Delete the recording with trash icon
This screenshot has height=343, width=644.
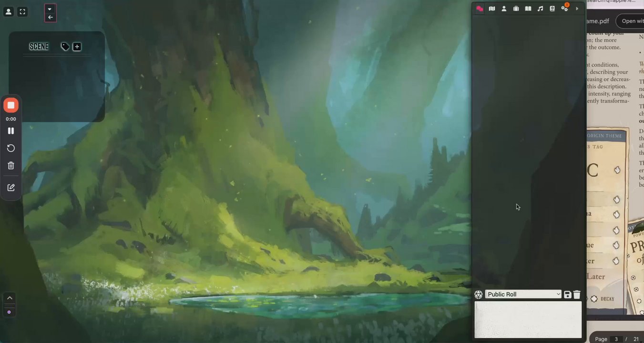click(x=11, y=165)
